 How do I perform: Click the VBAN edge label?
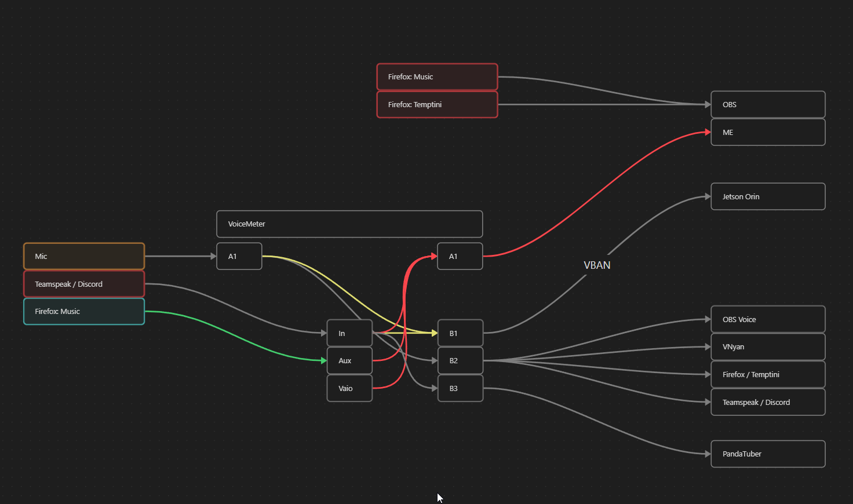[x=596, y=265]
